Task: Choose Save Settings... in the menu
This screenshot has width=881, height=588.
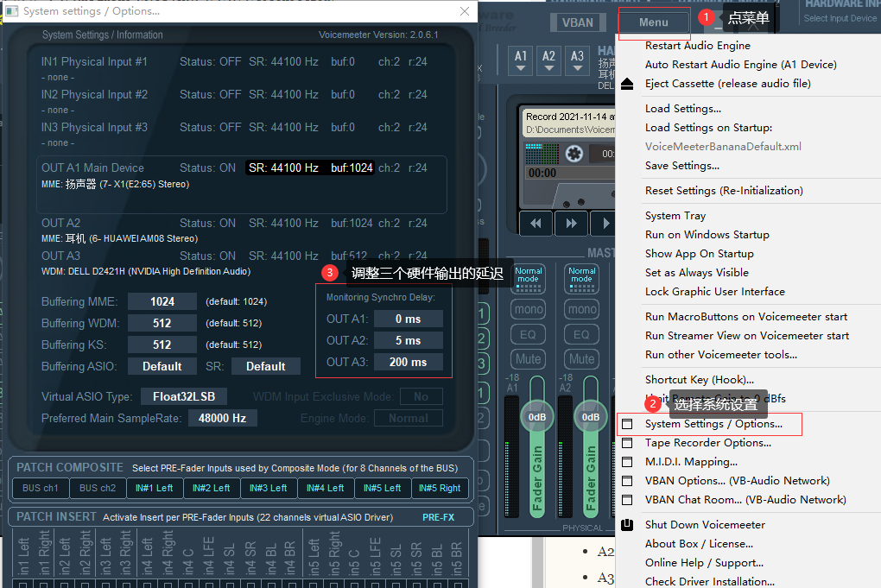Action: [682, 166]
